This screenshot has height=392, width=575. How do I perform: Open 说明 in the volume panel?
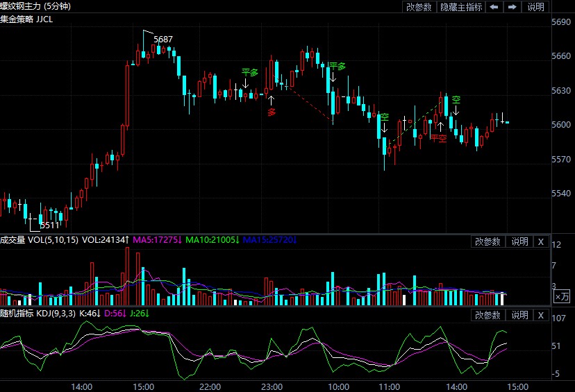coord(519,242)
